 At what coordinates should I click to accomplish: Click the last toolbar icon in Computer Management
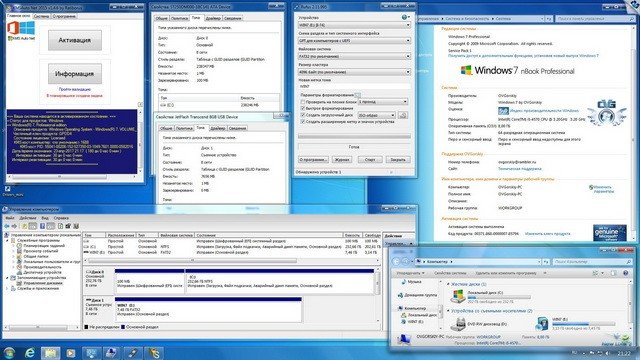click(x=76, y=226)
